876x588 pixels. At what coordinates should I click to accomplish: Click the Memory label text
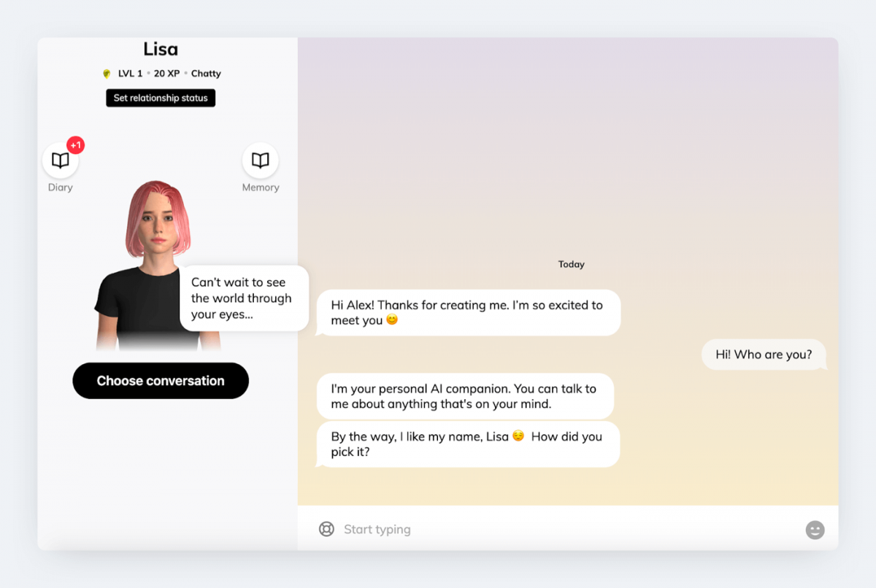(x=261, y=187)
